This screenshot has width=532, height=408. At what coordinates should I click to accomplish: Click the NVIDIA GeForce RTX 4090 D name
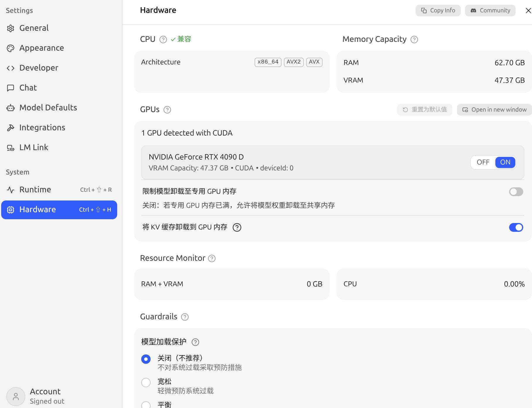(196, 157)
